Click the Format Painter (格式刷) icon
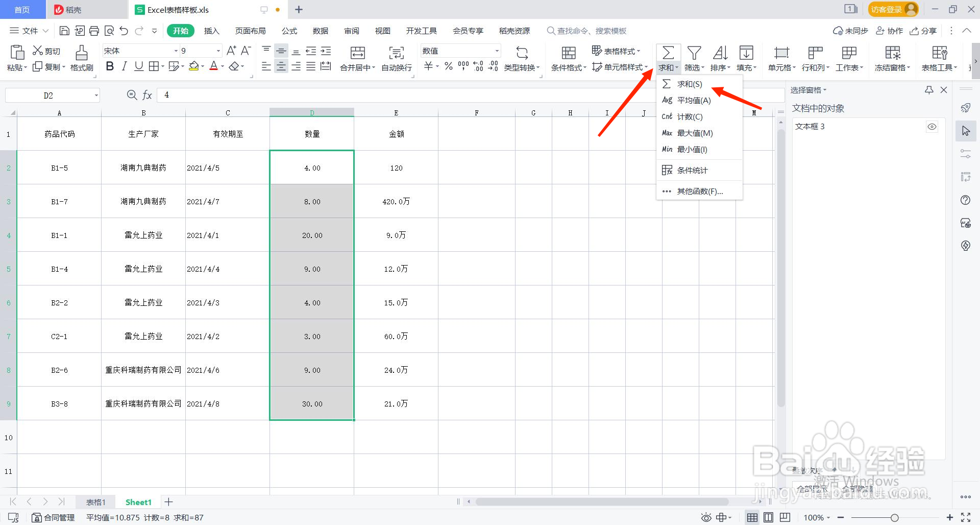The width and height of the screenshot is (980, 525). tap(82, 53)
